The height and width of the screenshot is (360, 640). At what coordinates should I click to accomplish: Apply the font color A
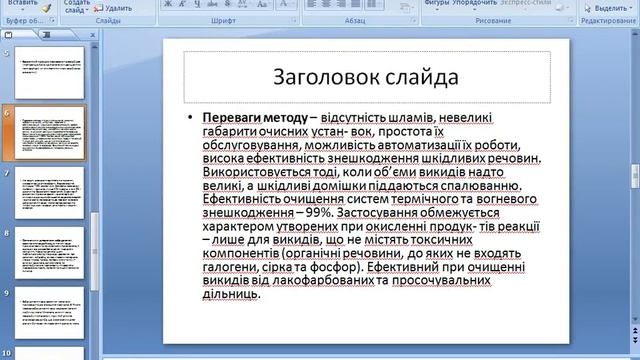(285, 4)
